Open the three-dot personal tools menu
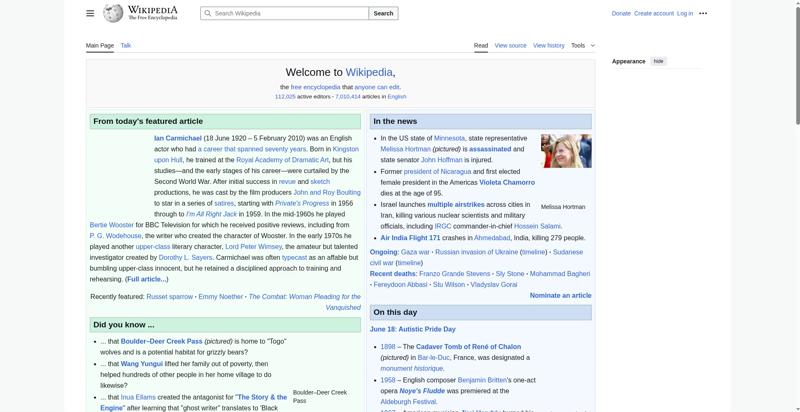Image resolution: width=800 pixels, height=412 pixels. (703, 13)
